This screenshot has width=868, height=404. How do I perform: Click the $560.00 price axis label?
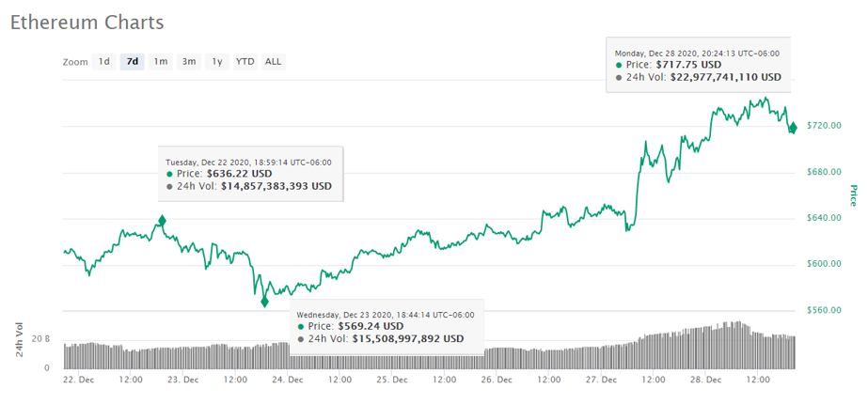tap(824, 310)
